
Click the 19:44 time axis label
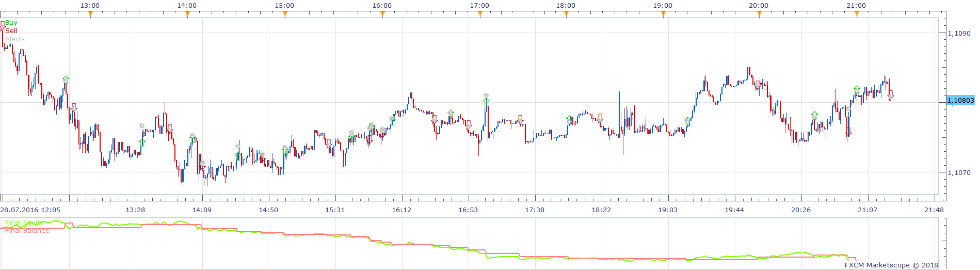[x=734, y=210]
